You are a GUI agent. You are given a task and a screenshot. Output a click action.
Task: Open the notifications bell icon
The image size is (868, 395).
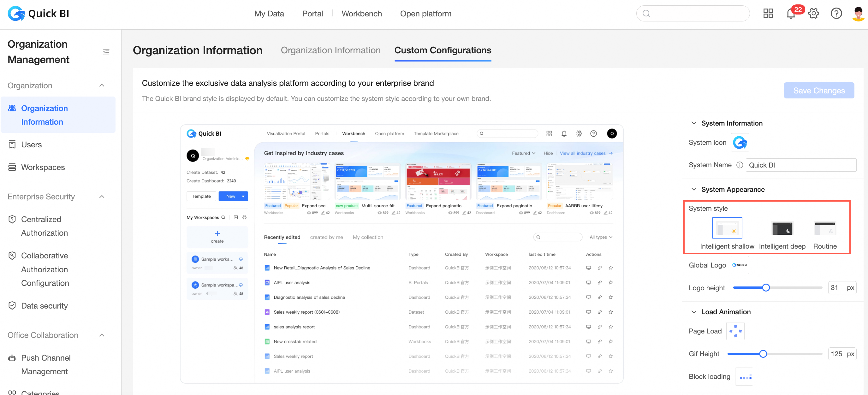click(x=790, y=14)
